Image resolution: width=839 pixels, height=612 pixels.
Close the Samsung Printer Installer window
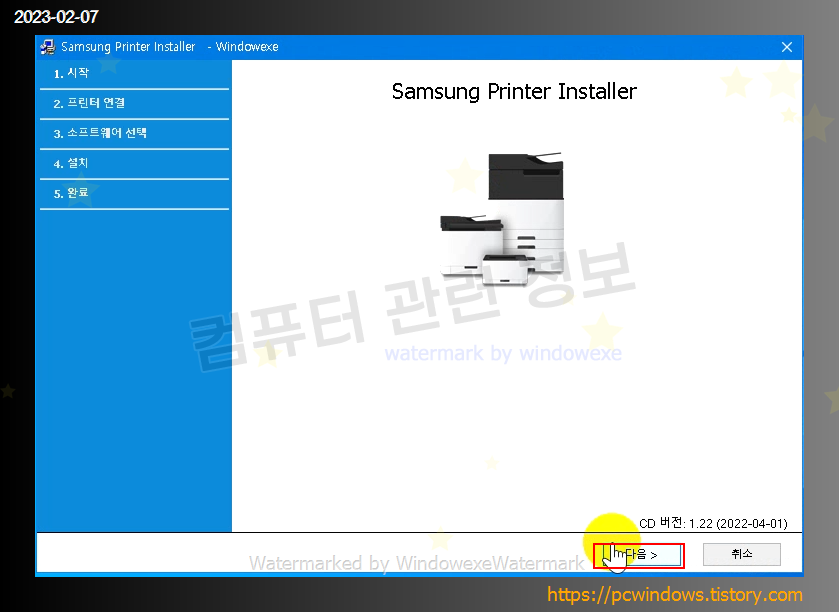787,47
